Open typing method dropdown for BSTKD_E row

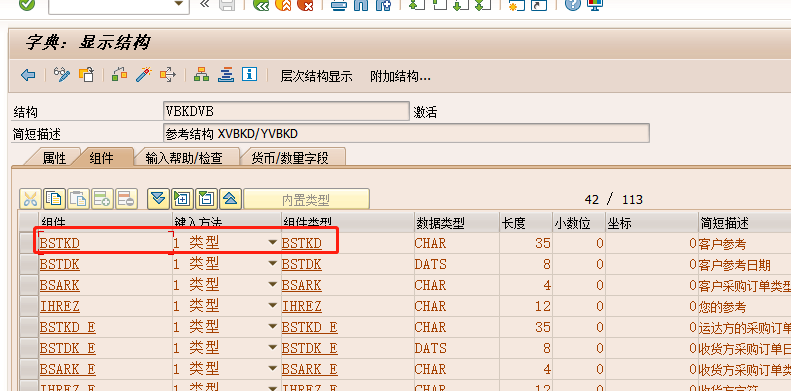pos(273,327)
